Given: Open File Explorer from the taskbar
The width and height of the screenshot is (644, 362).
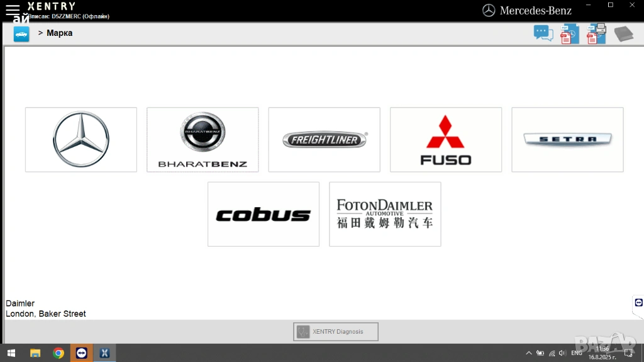Looking at the screenshot, I should [35, 353].
